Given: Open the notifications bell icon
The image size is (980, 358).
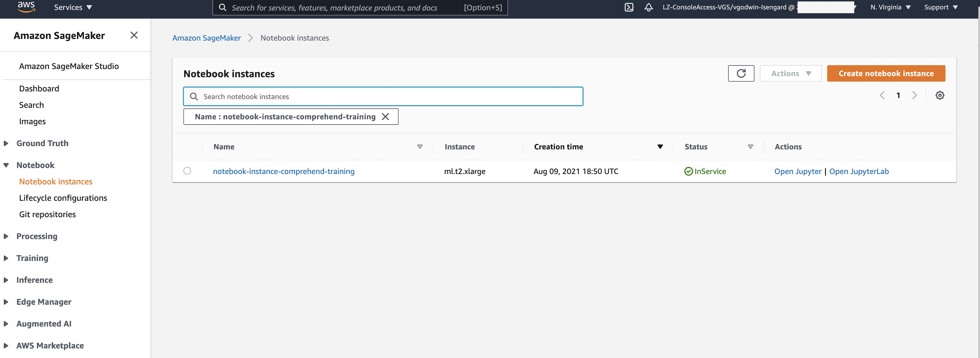Looking at the screenshot, I should click(x=649, y=7).
